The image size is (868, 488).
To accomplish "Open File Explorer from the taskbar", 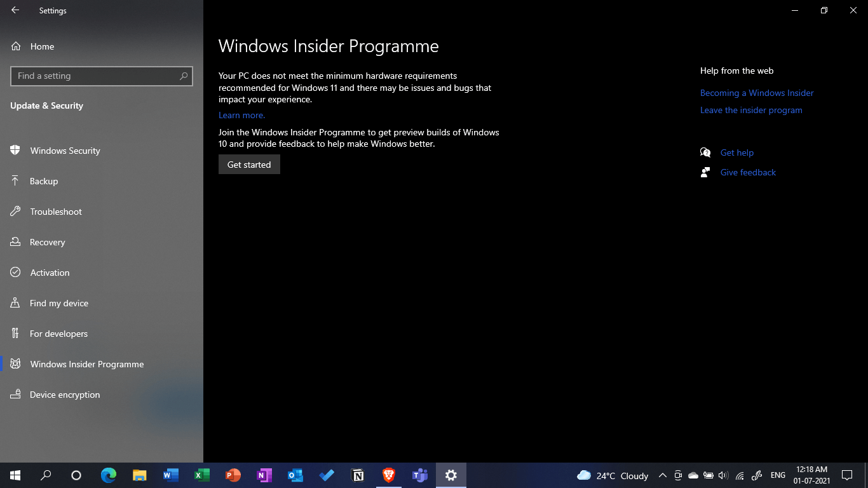I will point(140,475).
